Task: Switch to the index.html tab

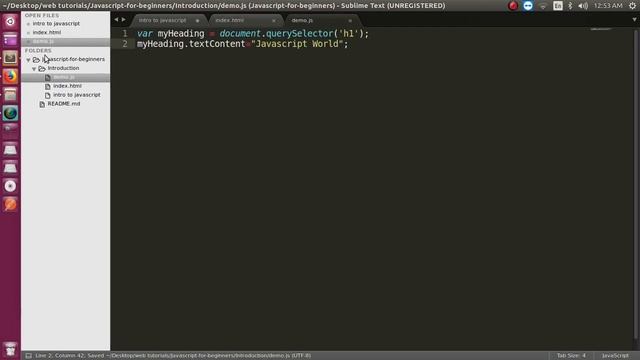Action: coord(229,20)
